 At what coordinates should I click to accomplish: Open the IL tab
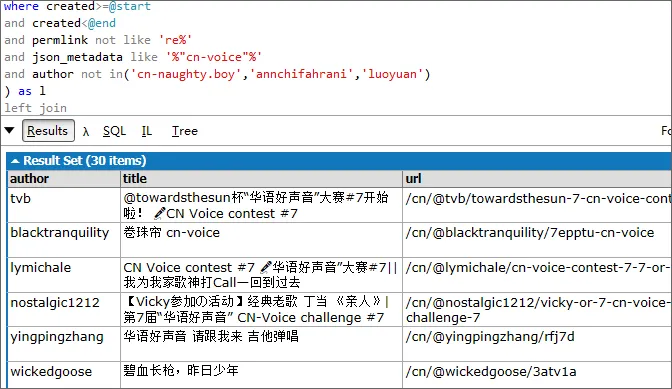coord(147,131)
